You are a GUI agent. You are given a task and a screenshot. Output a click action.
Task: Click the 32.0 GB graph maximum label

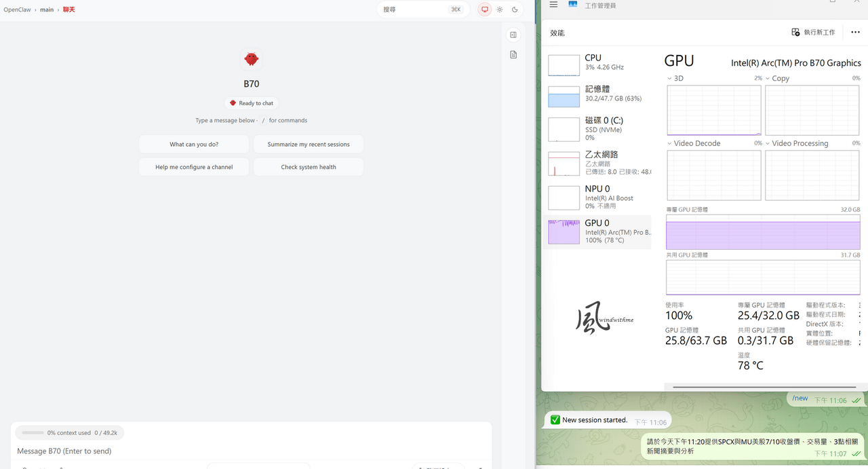pos(850,210)
